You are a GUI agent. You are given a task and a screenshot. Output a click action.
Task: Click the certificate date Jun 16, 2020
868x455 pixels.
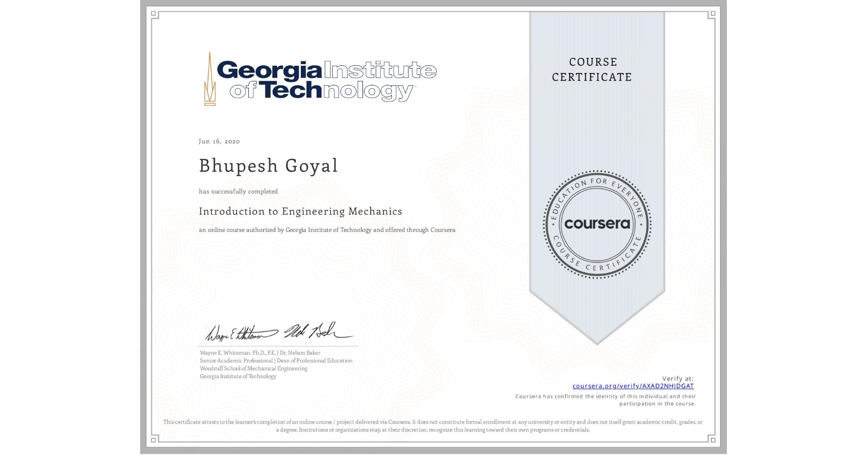[x=219, y=141]
